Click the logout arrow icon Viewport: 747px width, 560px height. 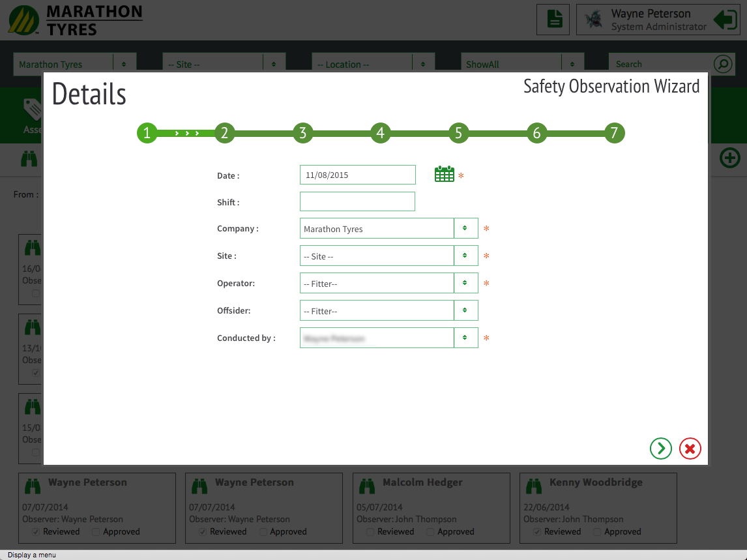coord(725,20)
